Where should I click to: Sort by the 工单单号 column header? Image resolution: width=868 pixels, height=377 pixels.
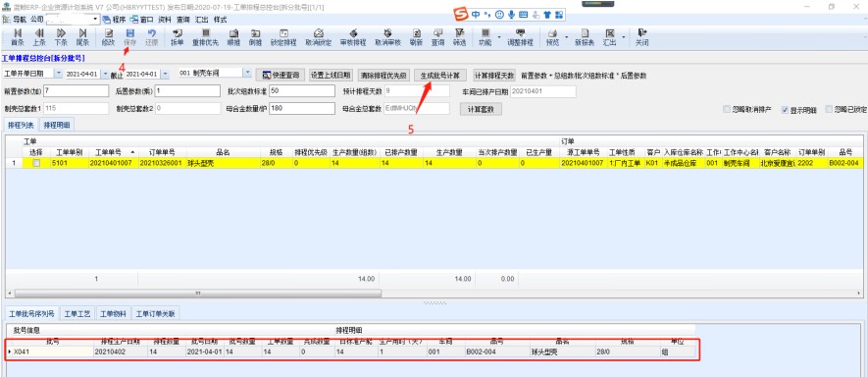114,151
